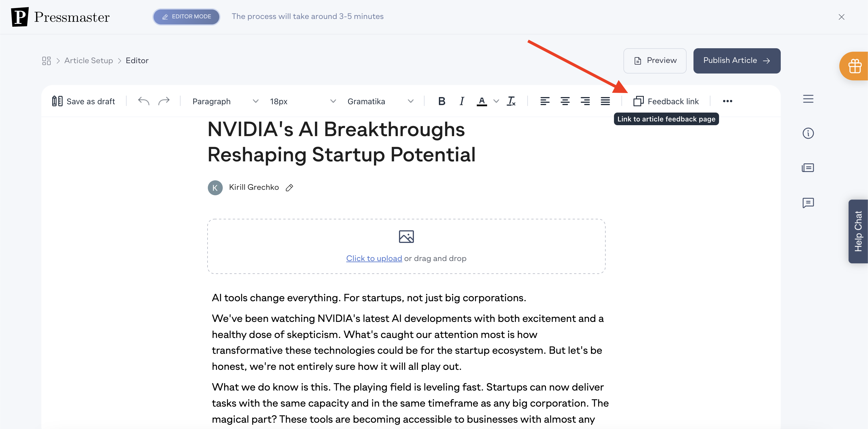Click the Click to upload link
The height and width of the screenshot is (429, 868).
point(374,258)
